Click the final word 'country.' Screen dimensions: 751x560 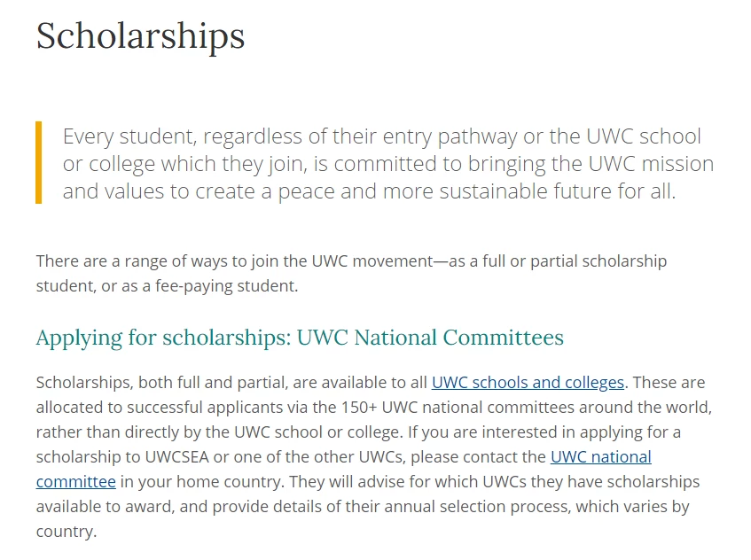pyautogui.click(x=66, y=532)
